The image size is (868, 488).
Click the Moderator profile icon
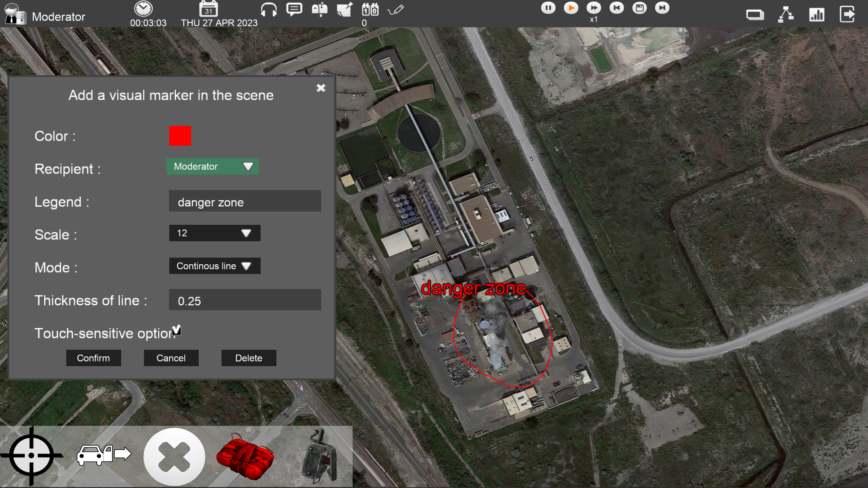pyautogui.click(x=15, y=14)
